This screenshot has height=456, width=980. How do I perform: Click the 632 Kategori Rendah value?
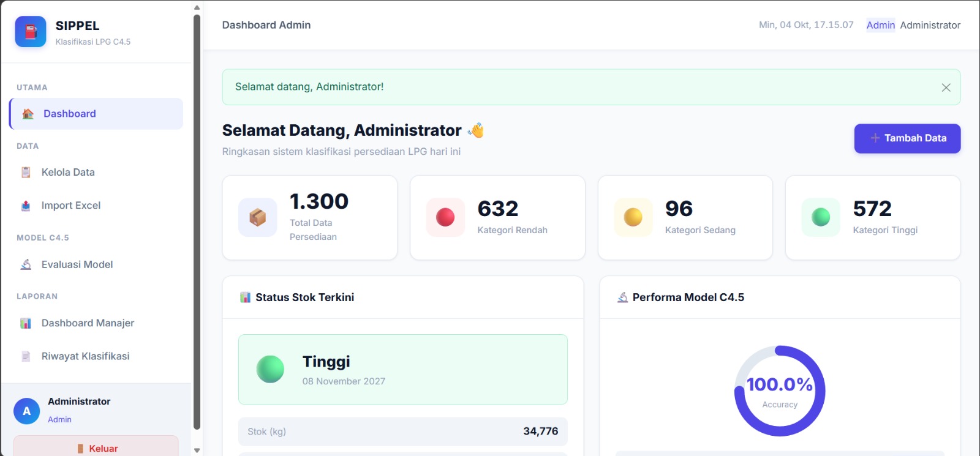(x=498, y=209)
